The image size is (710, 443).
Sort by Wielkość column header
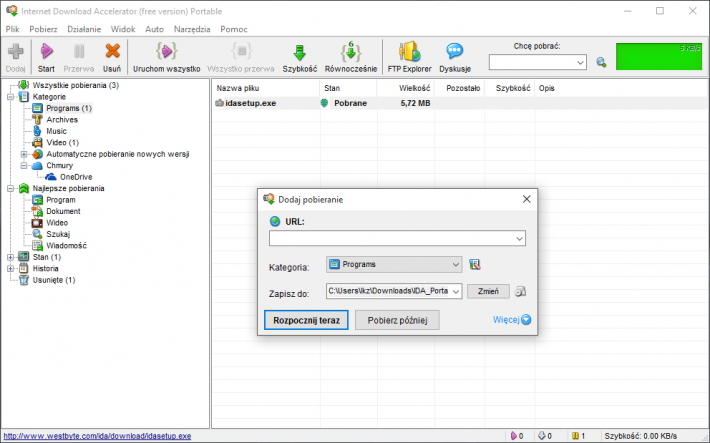coord(405,88)
